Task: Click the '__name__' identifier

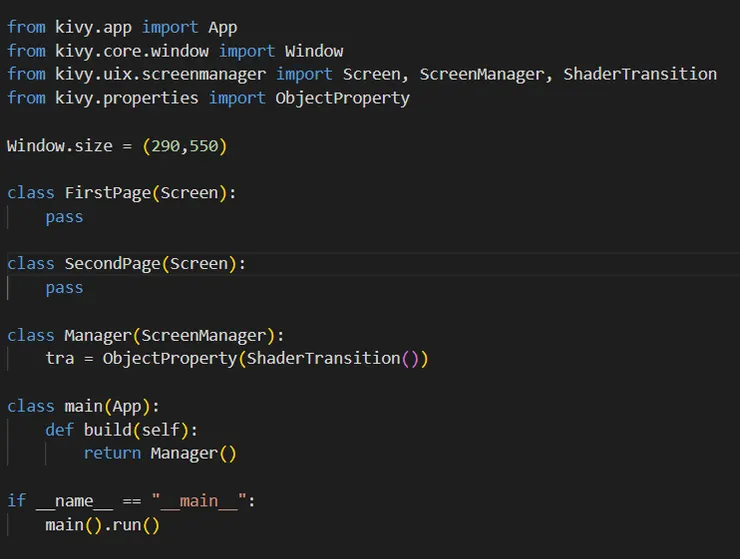Action: [x=75, y=501]
